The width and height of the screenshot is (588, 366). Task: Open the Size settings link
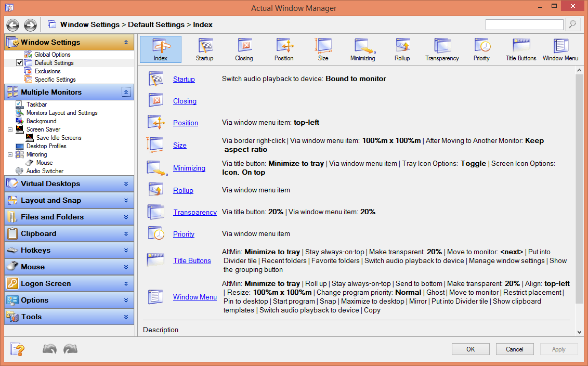pos(179,145)
